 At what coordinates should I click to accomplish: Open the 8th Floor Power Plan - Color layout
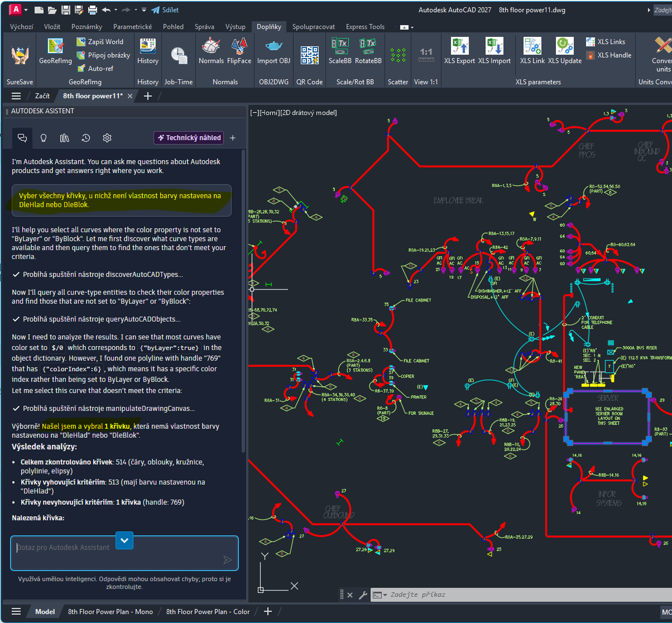pos(208,611)
